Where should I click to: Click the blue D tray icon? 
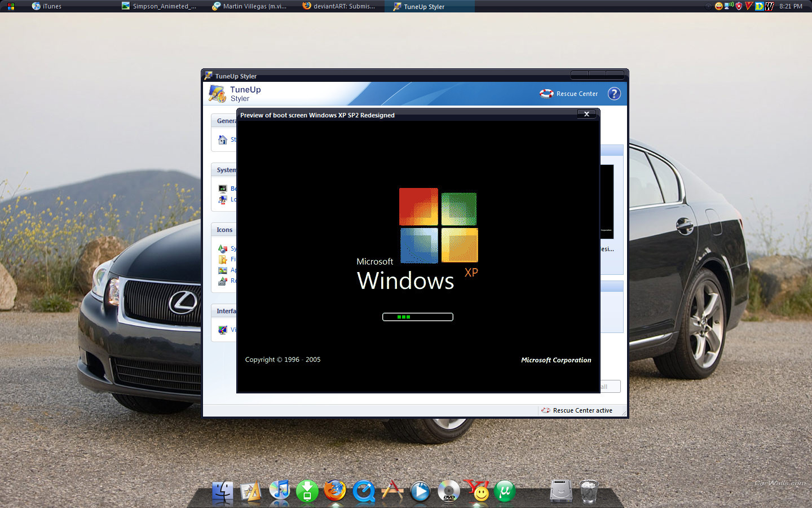pyautogui.click(x=760, y=6)
